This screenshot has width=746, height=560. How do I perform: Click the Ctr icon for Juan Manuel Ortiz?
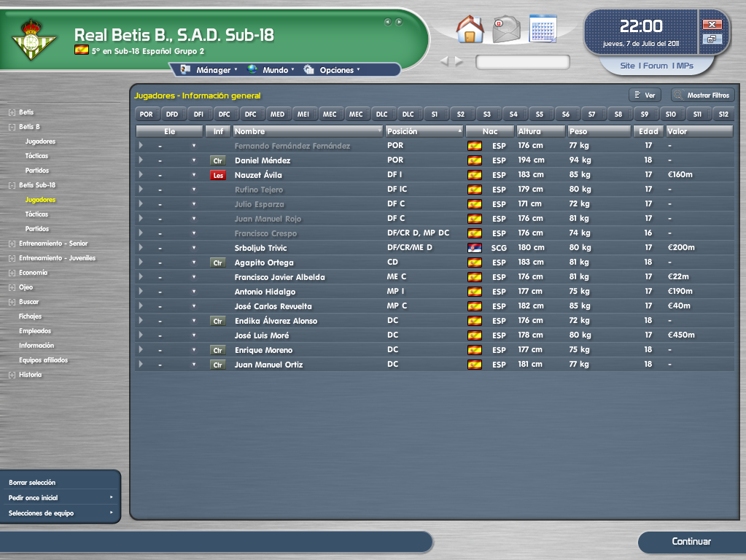coord(218,365)
